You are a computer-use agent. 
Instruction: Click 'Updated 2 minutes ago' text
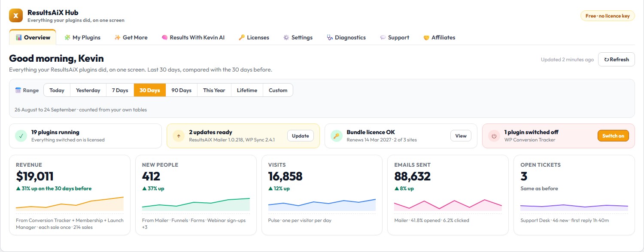coord(568,60)
